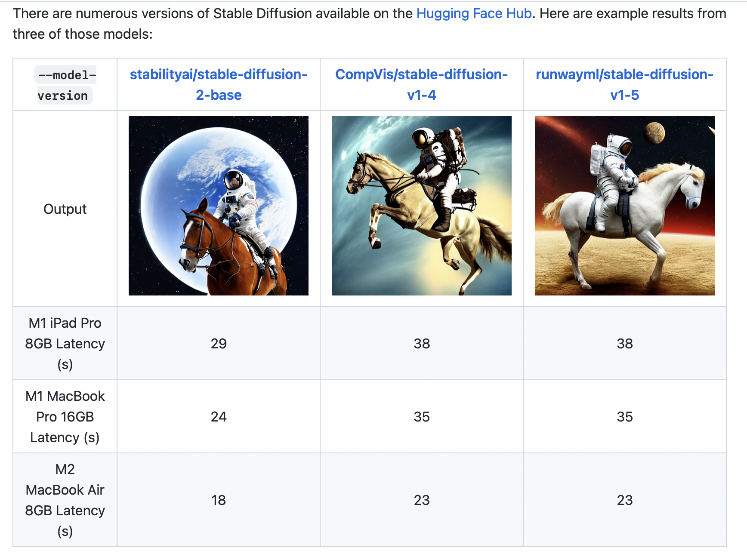This screenshot has width=747, height=560.
Task: Open the white horse on Mars image
Action: tap(625, 206)
